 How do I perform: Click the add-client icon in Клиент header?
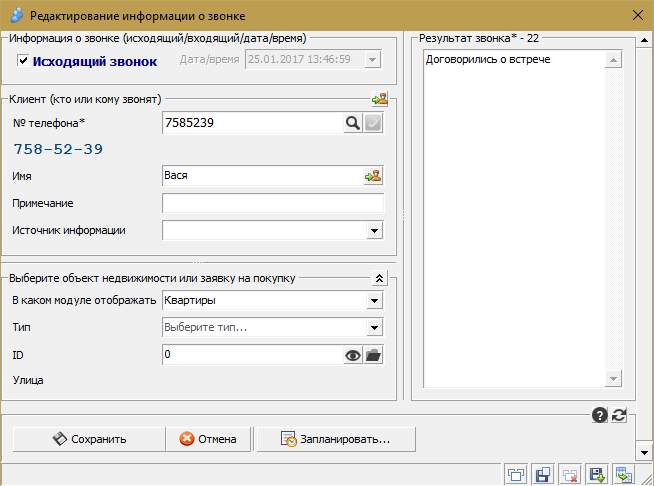[x=380, y=99]
